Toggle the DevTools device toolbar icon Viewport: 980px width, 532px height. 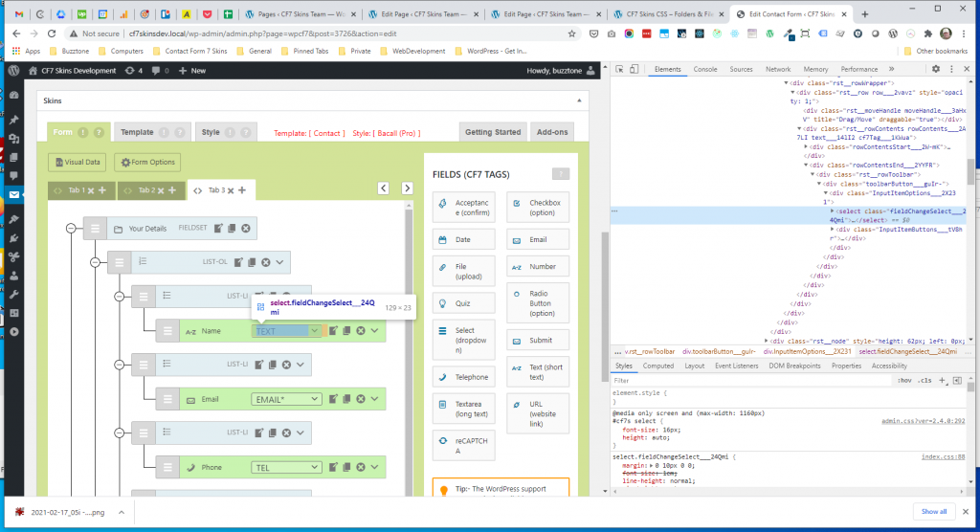click(634, 70)
